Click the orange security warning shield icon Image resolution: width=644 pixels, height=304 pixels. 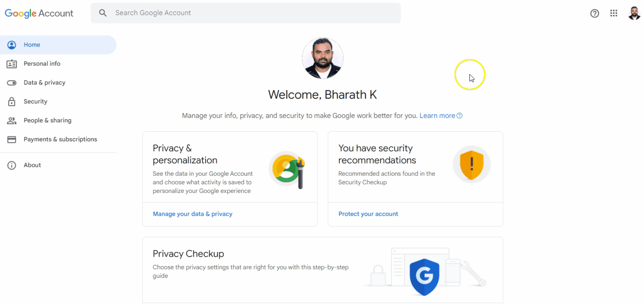472,164
